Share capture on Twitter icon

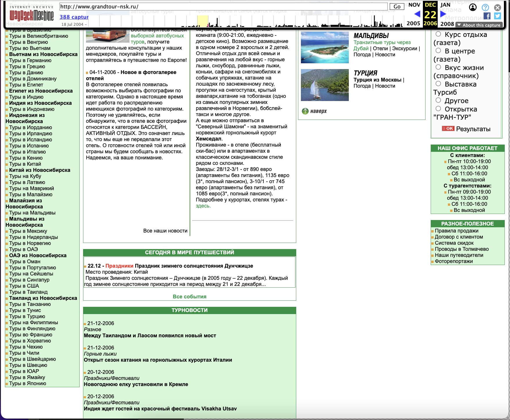498,16
